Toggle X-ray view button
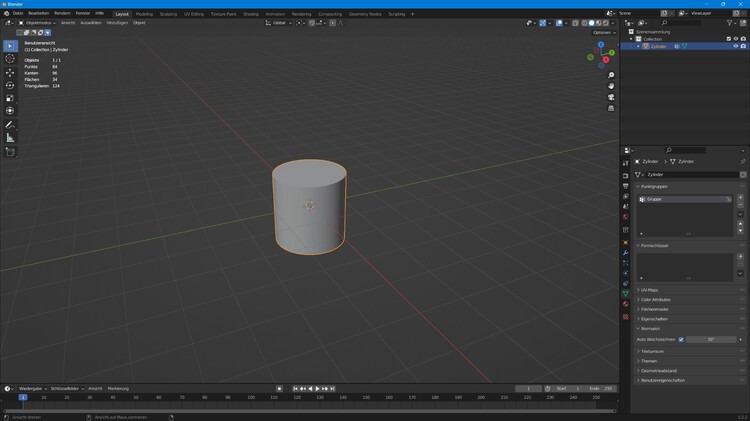Image resolution: width=750 pixels, height=421 pixels. [575, 23]
